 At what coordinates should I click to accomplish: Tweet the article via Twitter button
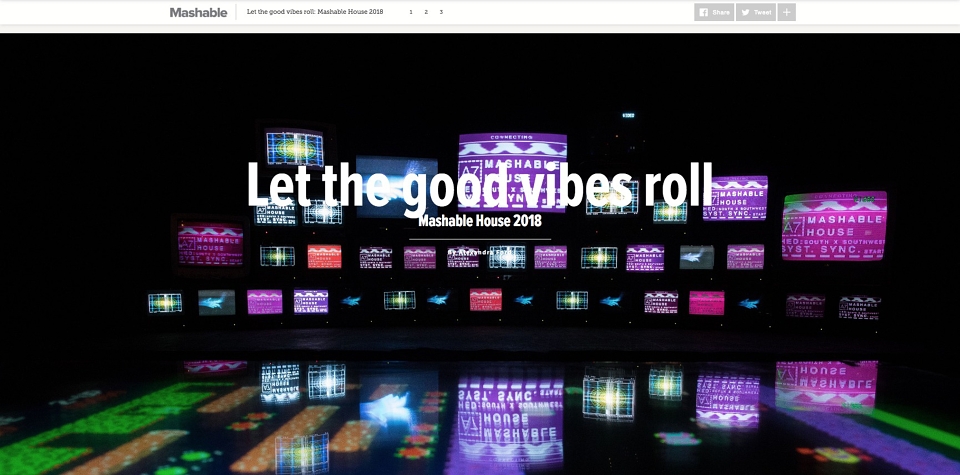[756, 12]
